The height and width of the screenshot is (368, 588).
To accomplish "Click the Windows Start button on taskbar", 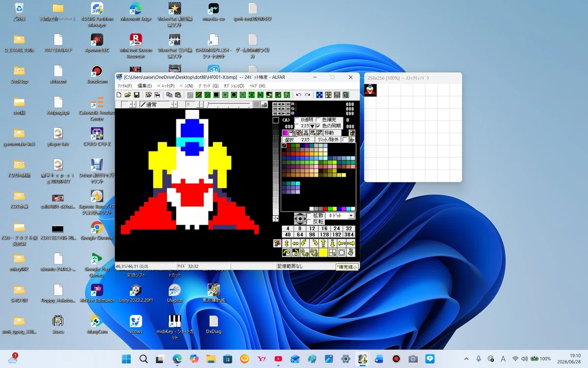I will [126, 359].
